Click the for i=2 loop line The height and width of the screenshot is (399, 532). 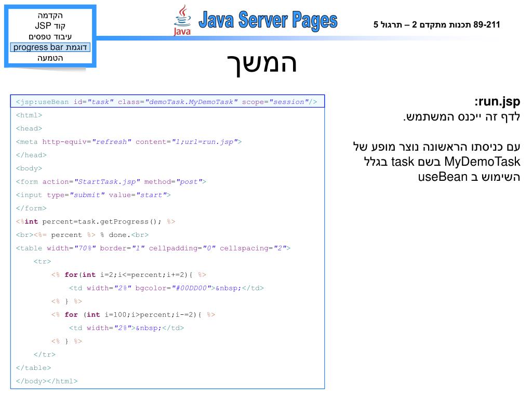coord(129,275)
